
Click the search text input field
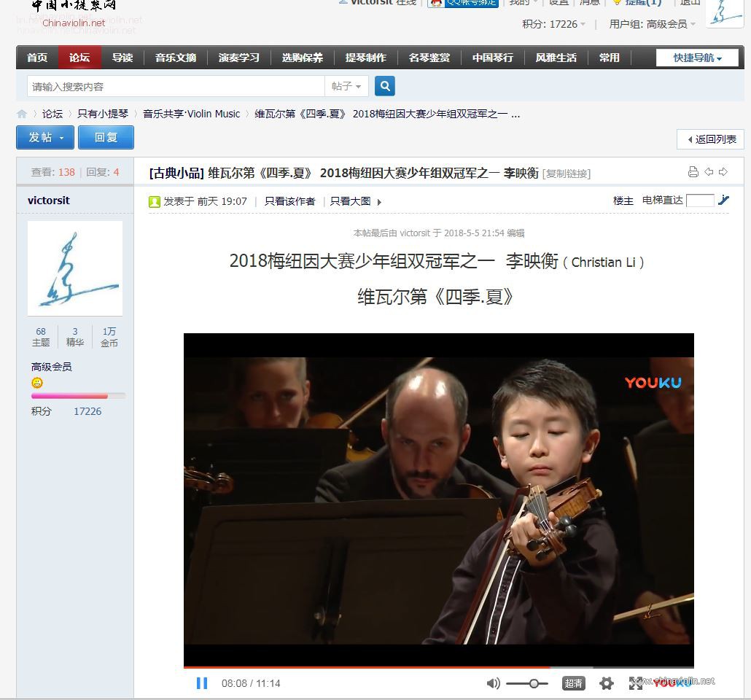click(176, 86)
